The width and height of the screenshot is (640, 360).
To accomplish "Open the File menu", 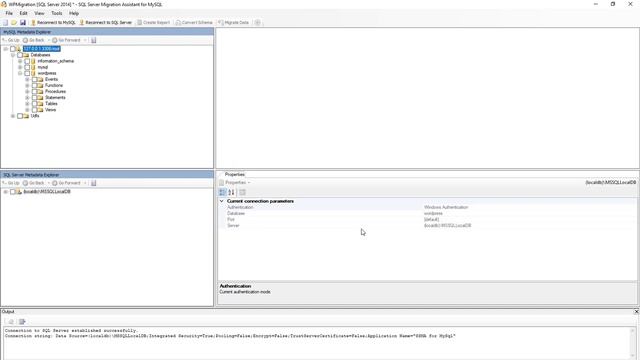I will tap(9, 13).
